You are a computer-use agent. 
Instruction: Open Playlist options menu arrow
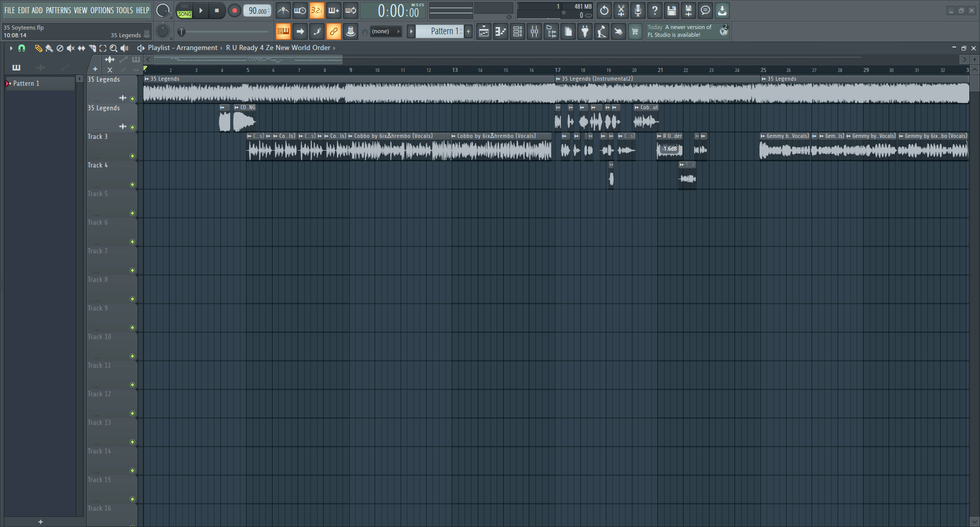click(11, 48)
